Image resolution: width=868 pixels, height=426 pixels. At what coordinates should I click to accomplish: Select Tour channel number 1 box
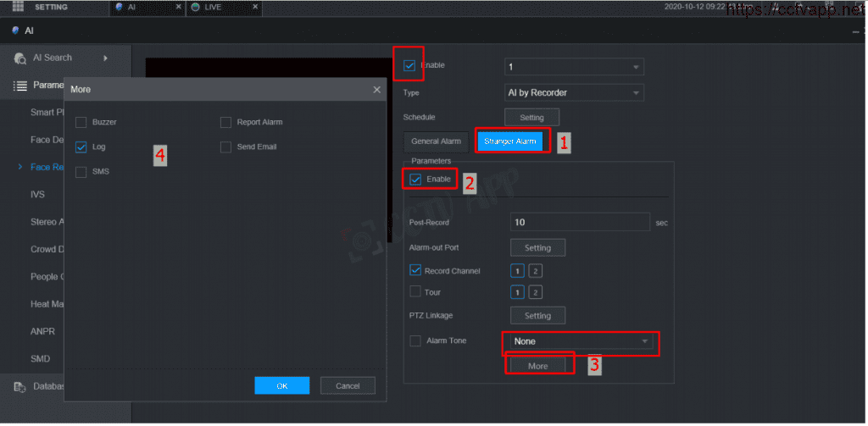516,292
